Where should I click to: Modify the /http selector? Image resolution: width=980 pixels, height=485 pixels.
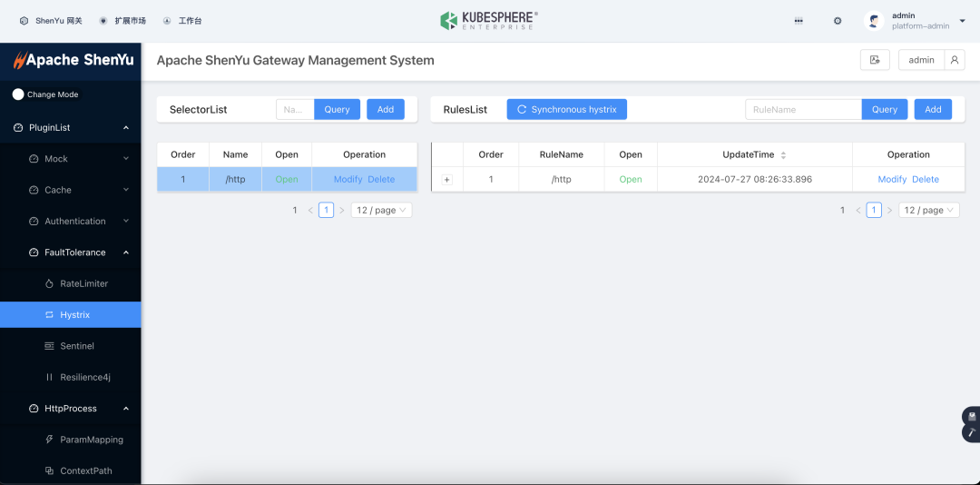348,180
